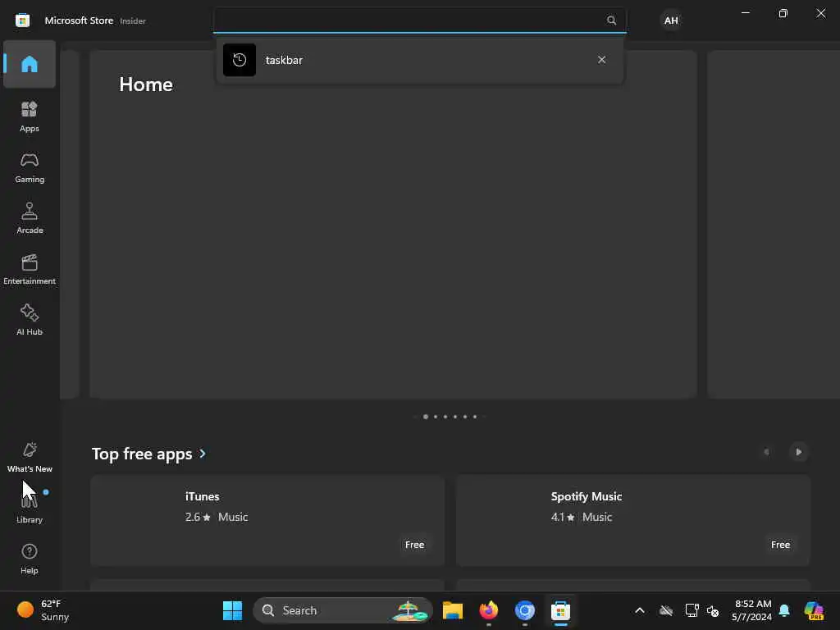Click the Top free apps heading
This screenshot has height=630, width=840.
coord(142,454)
